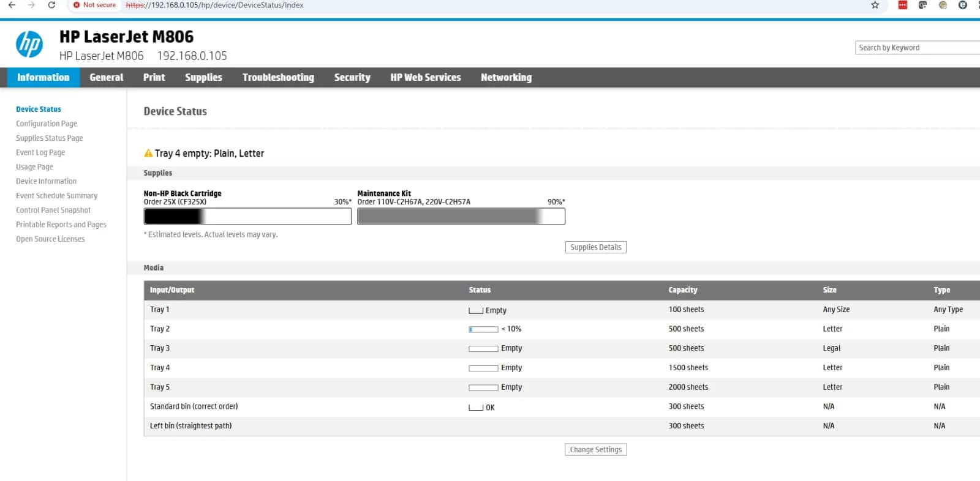Screen dimensions: 980x481
Task: Open Device Information in the sidebar
Action: [x=47, y=181]
